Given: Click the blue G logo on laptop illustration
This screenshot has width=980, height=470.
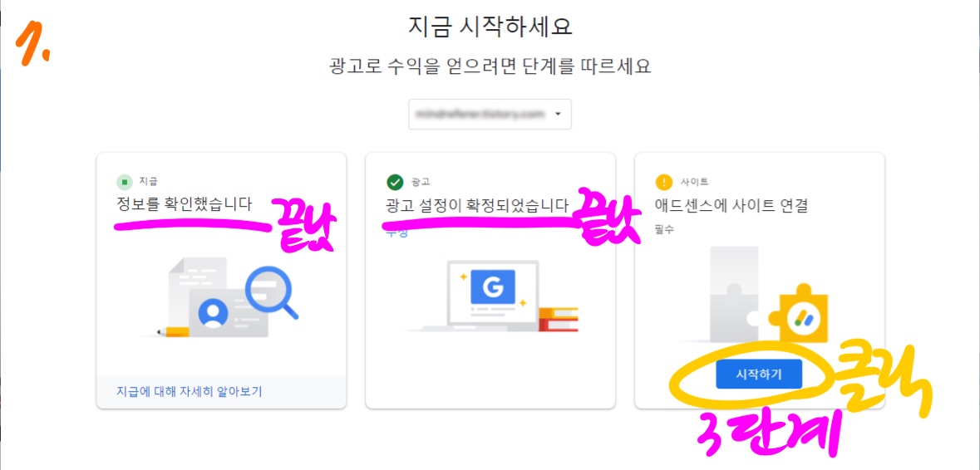Looking at the screenshot, I should click(x=493, y=287).
